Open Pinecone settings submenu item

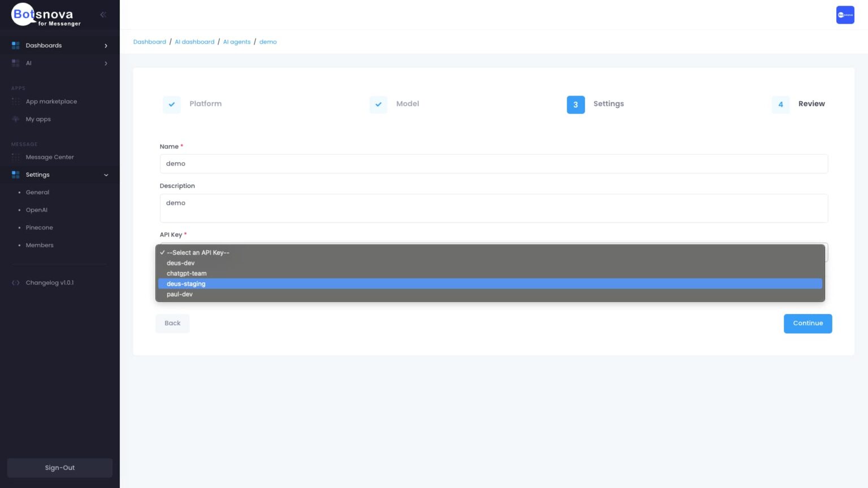pos(40,228)
